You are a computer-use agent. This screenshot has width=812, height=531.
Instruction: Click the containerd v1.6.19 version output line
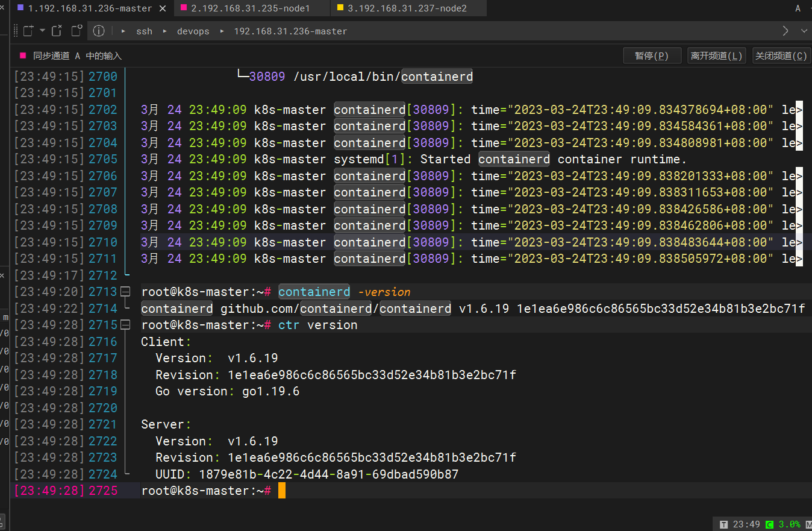(473, 309)
